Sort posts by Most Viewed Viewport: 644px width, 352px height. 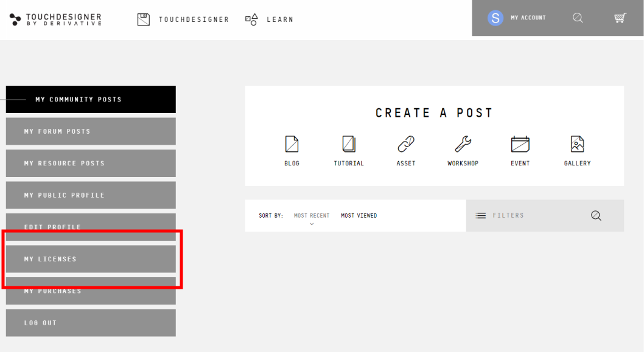pyautogui.click(x=359, y=216)
